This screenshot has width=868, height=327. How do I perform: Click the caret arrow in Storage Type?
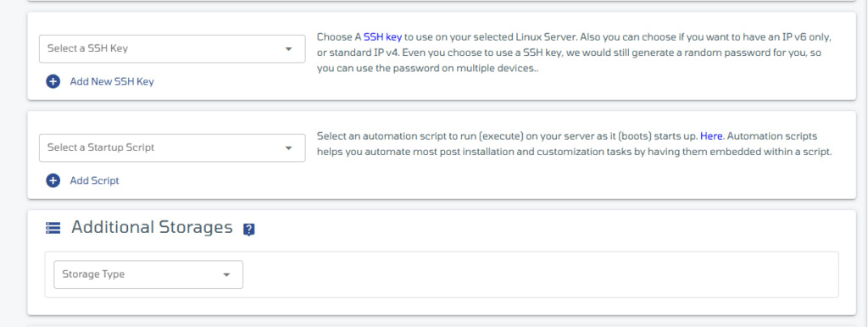click(225, 274)
